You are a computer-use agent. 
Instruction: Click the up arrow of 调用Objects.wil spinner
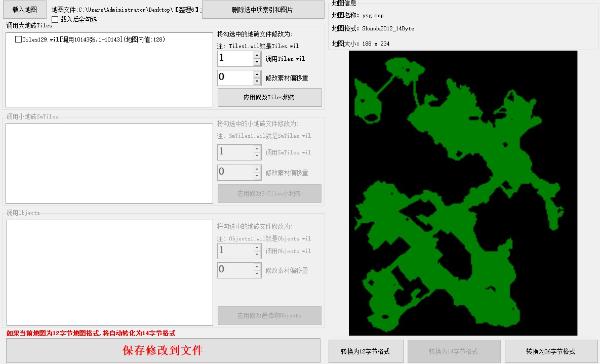[257, 247]
